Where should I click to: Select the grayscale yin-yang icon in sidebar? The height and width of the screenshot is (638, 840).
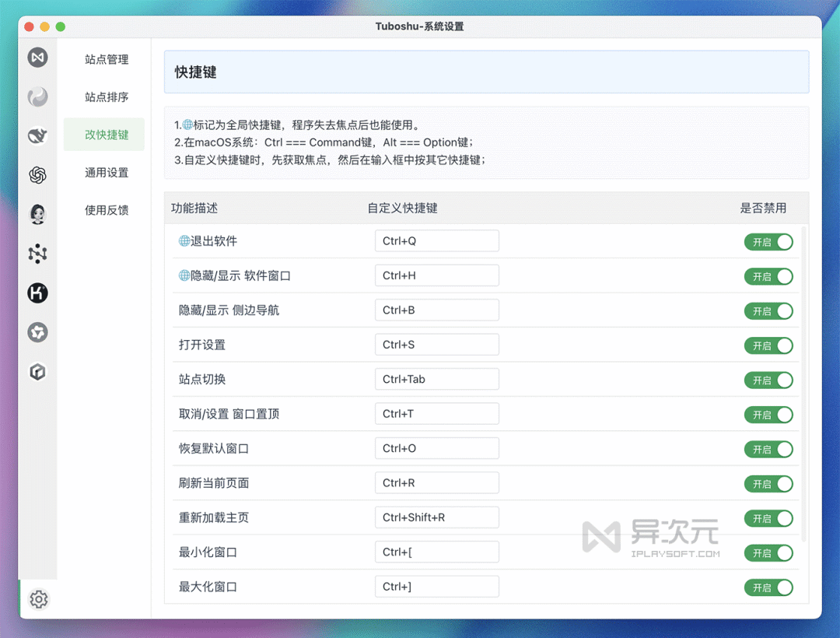(x=37, y=96)
